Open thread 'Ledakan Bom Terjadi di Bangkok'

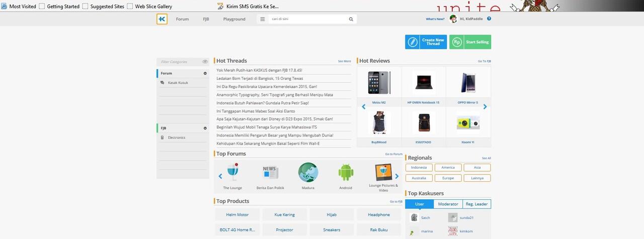coord(260,78)
